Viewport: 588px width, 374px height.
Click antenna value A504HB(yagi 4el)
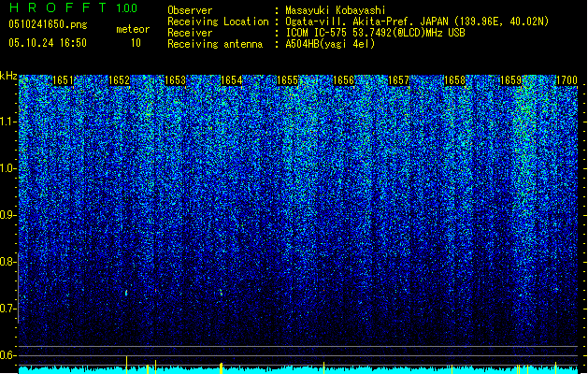[x=330, y=44]
